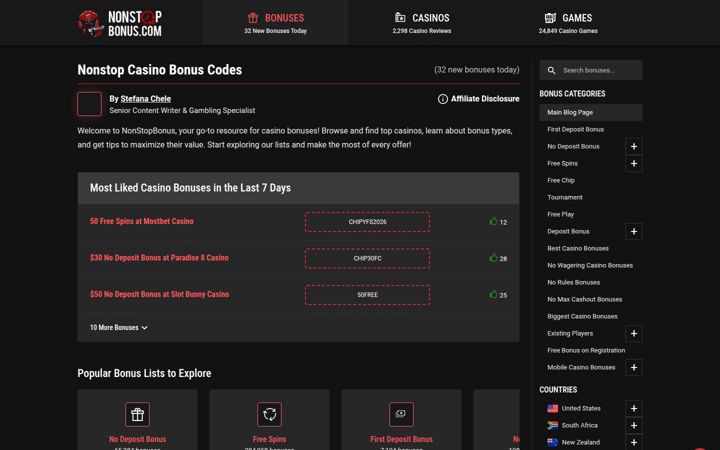
Task: Click the New Zealand flag icon
Action: (553, 442)
